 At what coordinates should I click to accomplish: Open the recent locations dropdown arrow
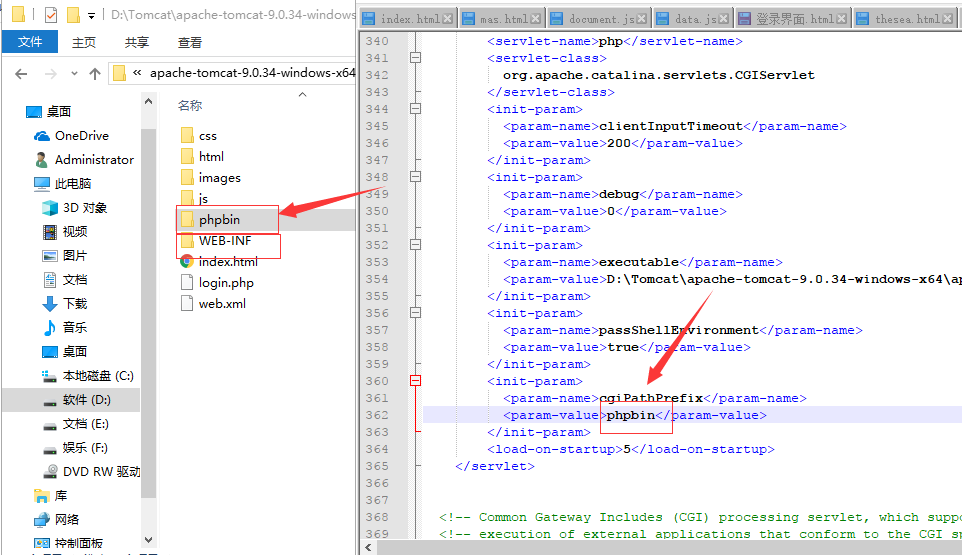tap(74, 74)
